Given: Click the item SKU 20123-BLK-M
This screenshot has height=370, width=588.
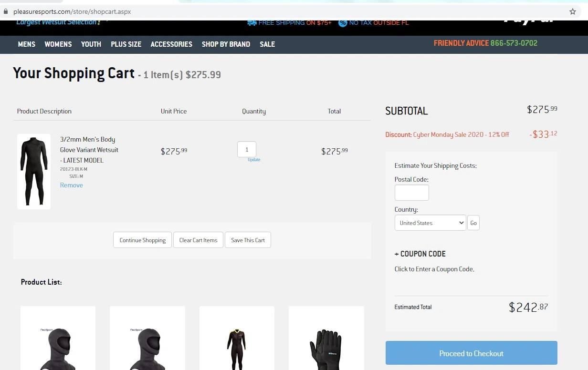Looking at the screenshot, I should pyautogui.click(x=73, y=169).
